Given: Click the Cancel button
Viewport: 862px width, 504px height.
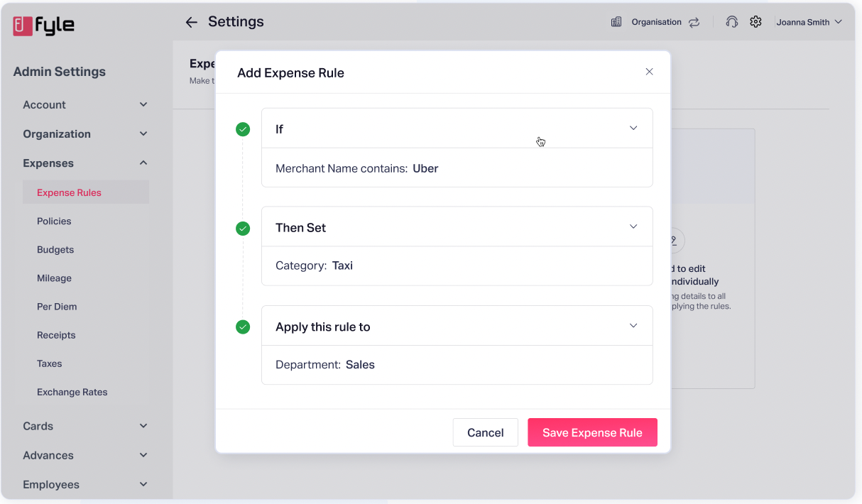Looking at the screenshot, I should (x=485, y=432).
